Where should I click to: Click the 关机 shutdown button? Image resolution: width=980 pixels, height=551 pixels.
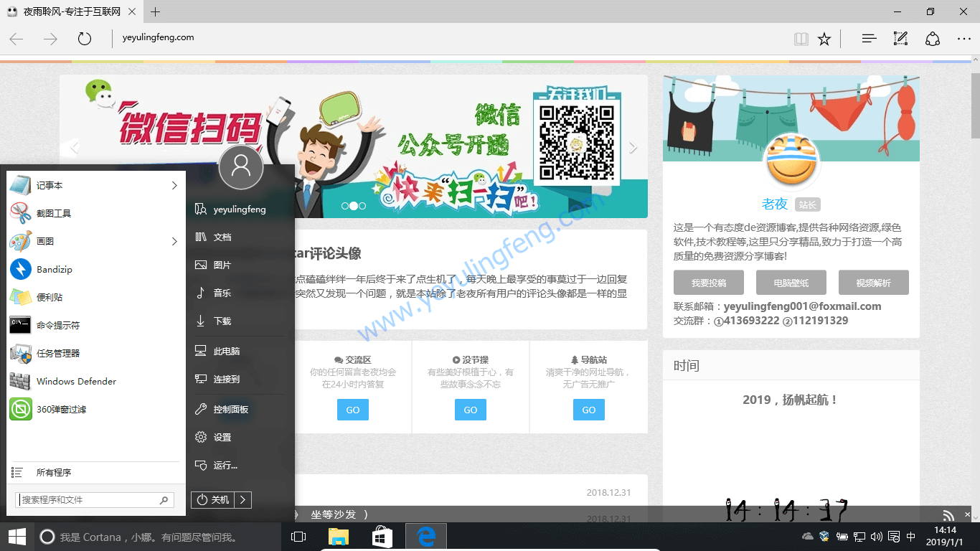coord(213,499)
